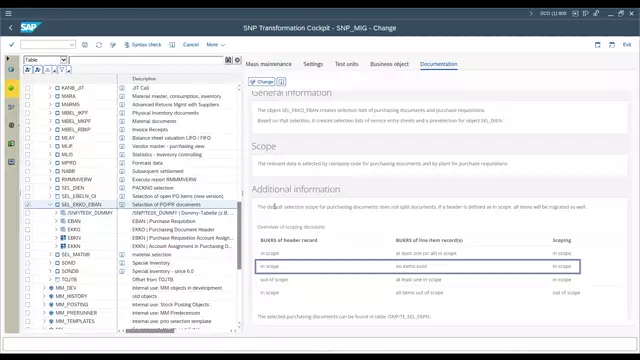Tick the checkbox for EBAN row
Image resolution: width=640 pixels, height=360 pixels.
[x=27, y=221]
